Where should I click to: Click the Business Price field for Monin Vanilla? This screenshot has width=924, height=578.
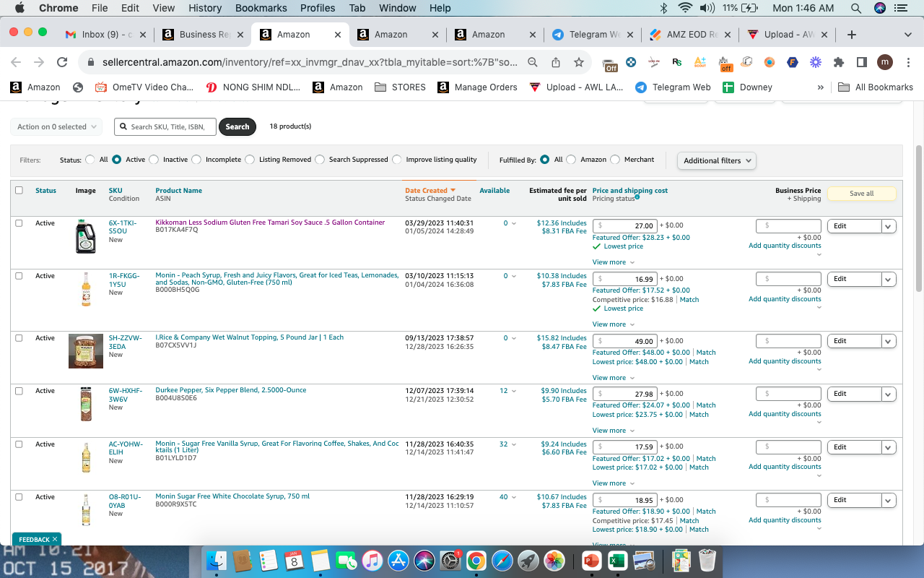[788, 447]
